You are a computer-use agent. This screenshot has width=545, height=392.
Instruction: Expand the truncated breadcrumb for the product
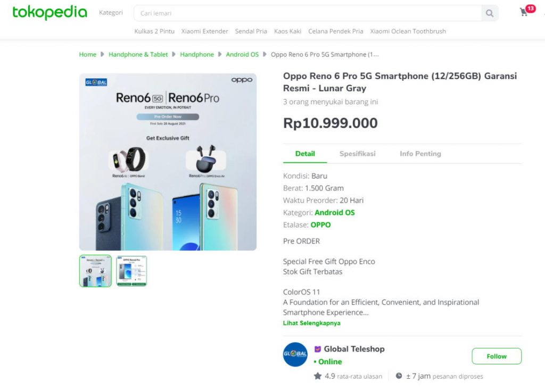325,54
